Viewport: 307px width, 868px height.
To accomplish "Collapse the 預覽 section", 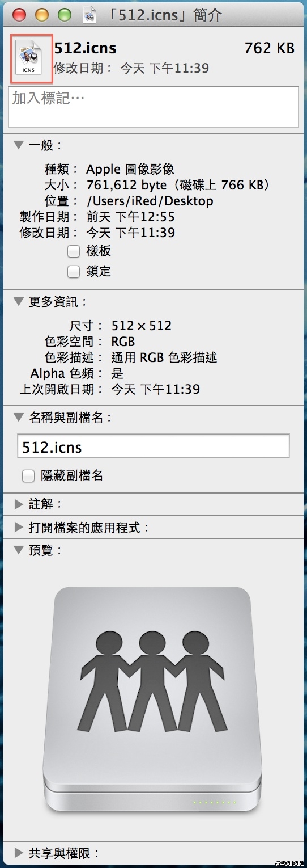I will [x=19, y=550].
